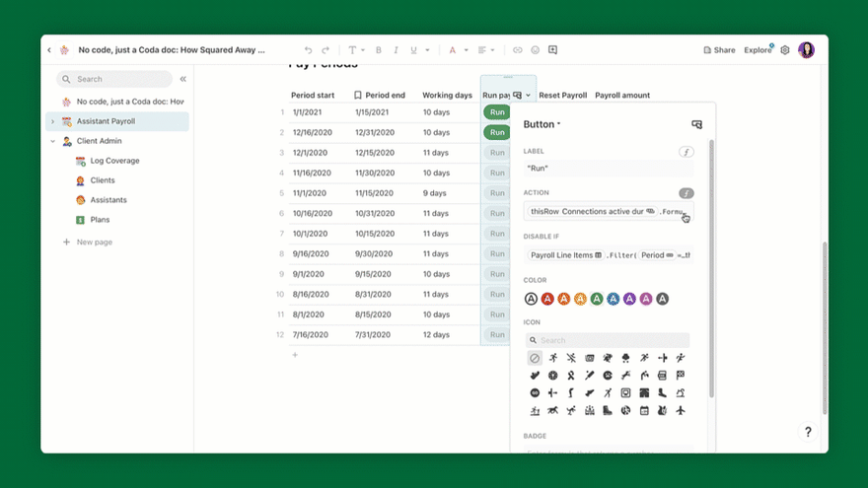Open doc settings gear icon
The image size is (868, 488).
coord(785,50)
